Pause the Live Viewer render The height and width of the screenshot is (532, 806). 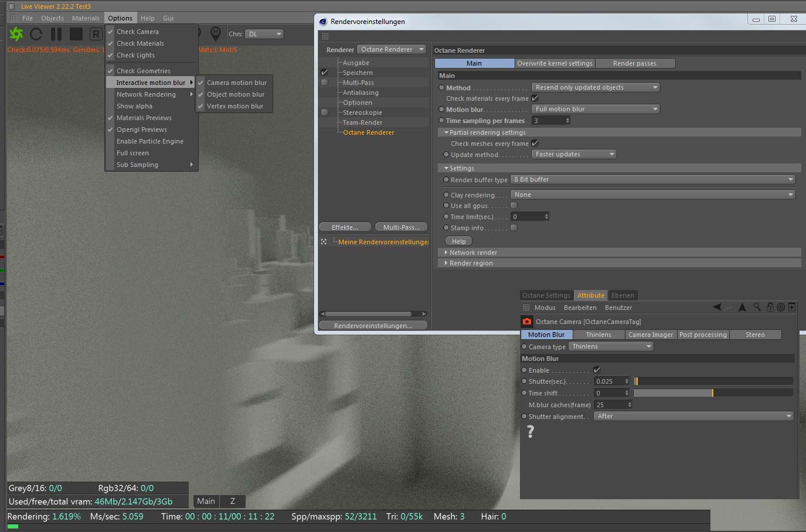point(56,34)
